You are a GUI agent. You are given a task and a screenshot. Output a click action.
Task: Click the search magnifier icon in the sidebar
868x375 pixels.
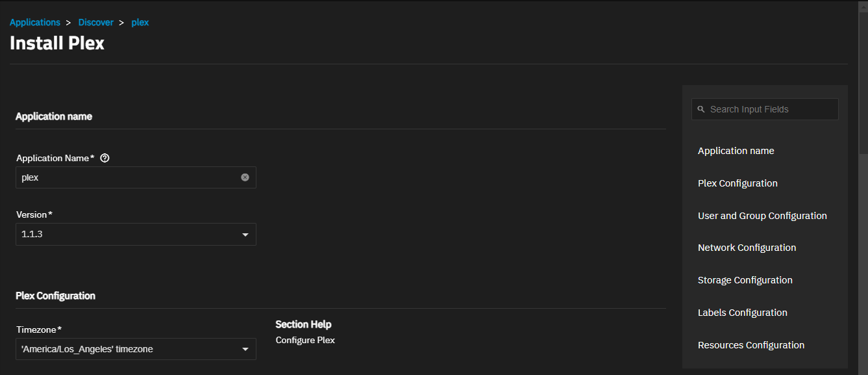701,109
